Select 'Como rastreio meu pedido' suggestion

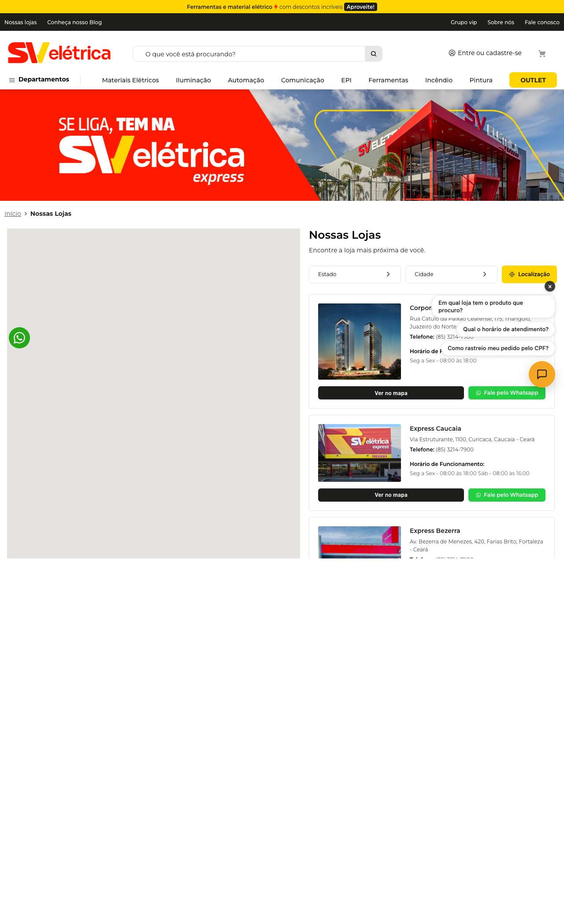pos(498,348)
